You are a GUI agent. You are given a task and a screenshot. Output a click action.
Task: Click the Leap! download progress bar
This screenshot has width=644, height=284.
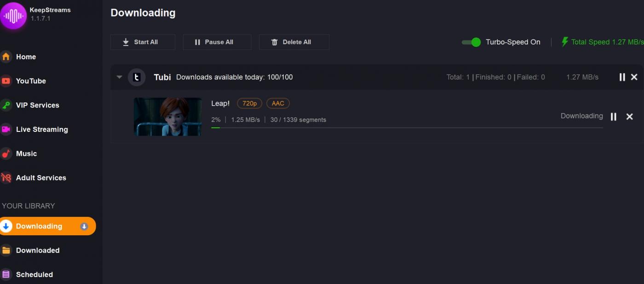[407, 128]
